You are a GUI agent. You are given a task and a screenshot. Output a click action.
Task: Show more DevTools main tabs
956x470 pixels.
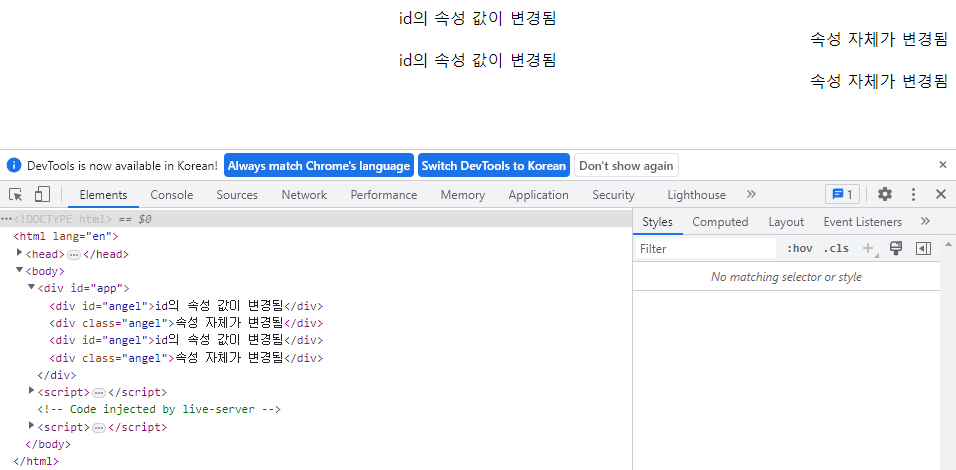[x=751, y=194]
